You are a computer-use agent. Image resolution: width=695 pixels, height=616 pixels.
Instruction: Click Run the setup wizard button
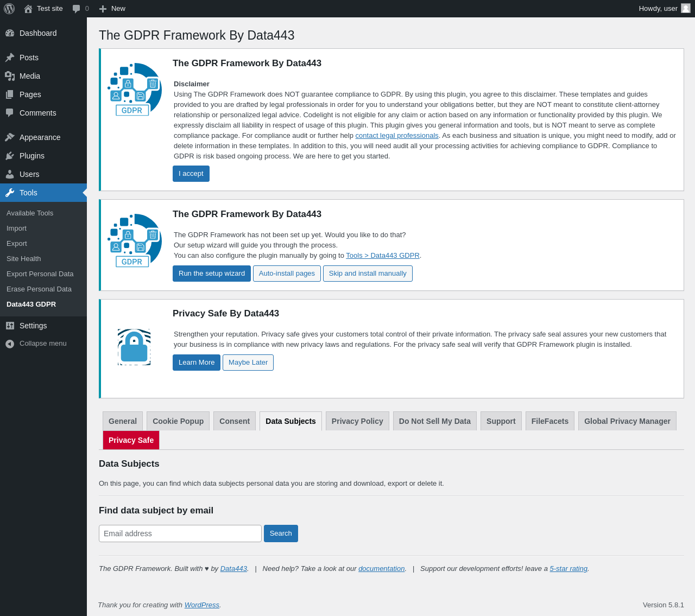[x=212, y=274]
